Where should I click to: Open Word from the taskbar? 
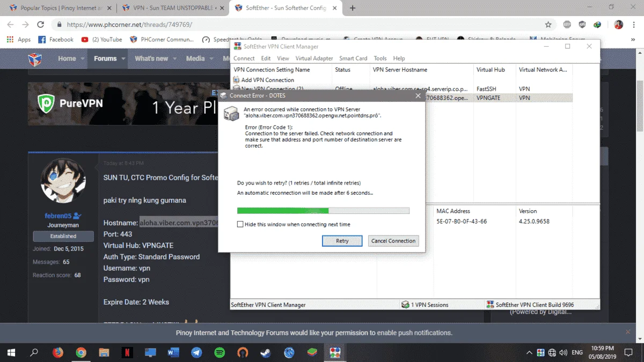coord(173,352)
